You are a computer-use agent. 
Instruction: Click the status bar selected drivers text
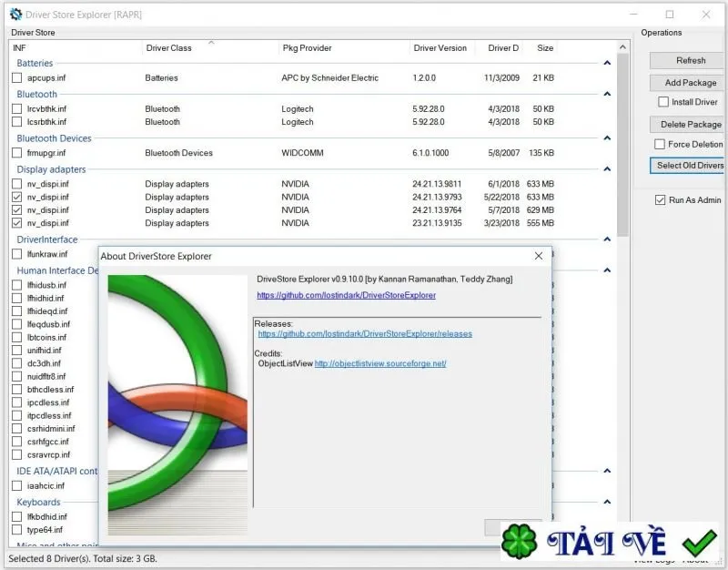tap(83, 558)
